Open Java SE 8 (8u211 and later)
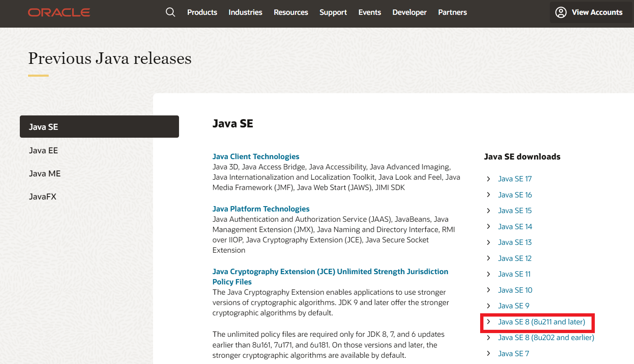 542,322
